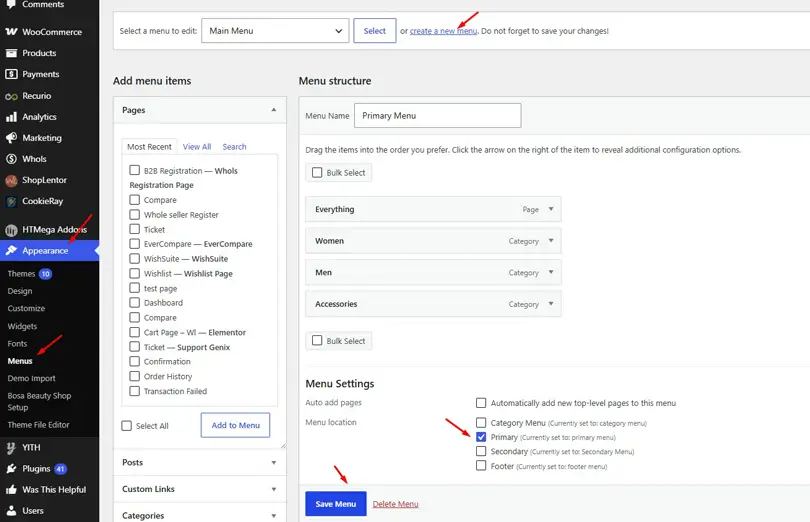Open the Widgets submenu item
The height and width of the screenshot is (522, 810).
tap(22, 326)
